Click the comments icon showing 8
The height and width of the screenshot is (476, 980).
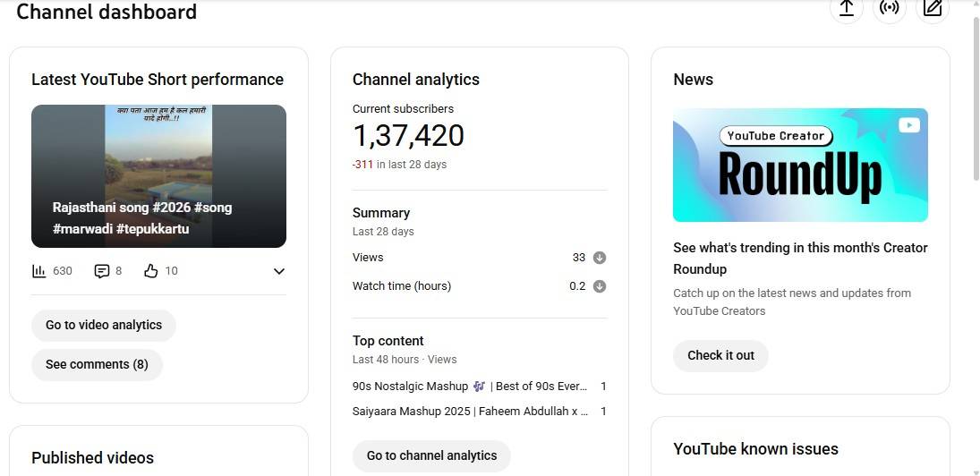(102, 271)
